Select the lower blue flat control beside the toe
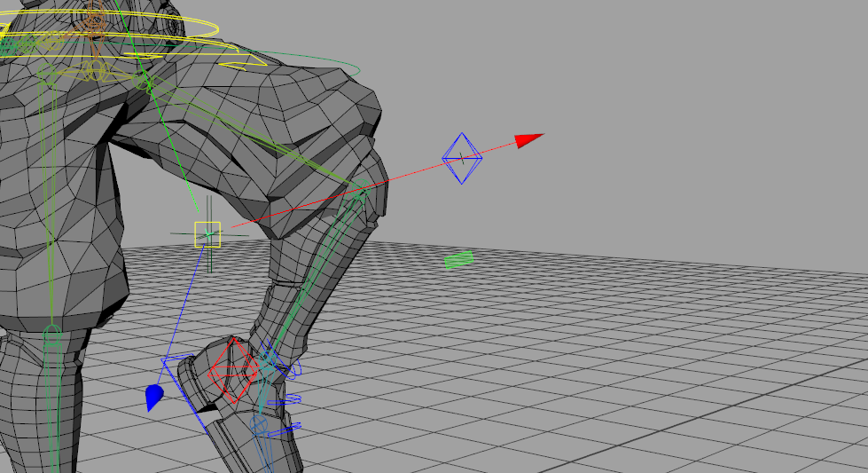 coord(285,430)
